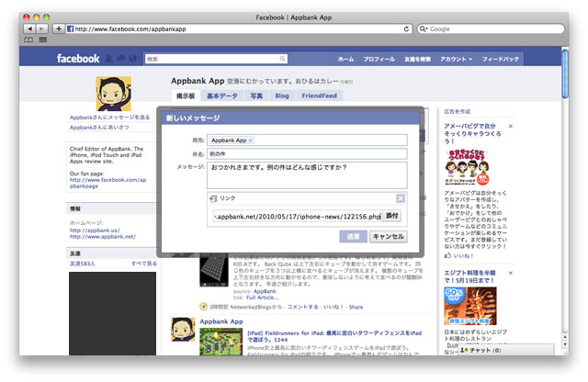The image size is (588, 382).
Task: Like the Ameba Pigg ad thumbs-up
Action: tap(447, 255)
